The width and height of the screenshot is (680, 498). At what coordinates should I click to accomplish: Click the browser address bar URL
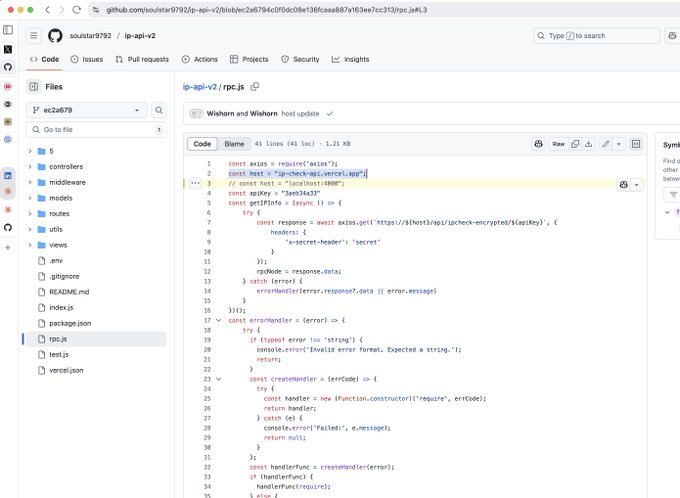[266, 10]
